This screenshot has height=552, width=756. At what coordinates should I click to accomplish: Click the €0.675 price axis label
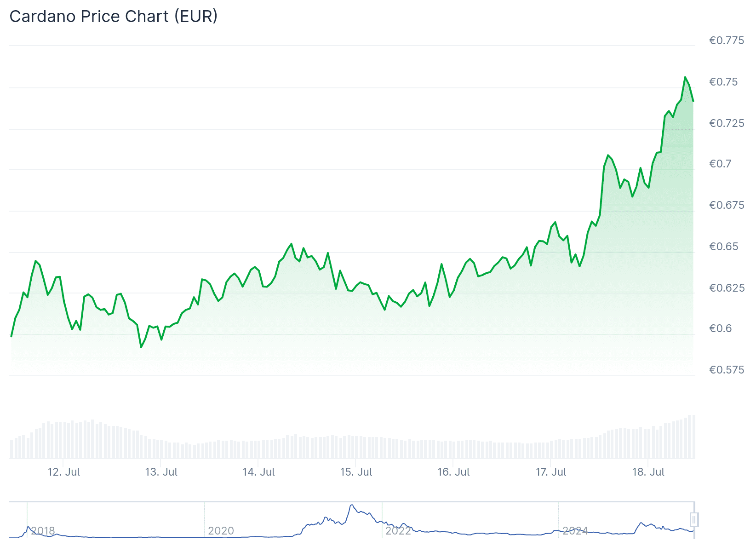click(x=727, y=205)
